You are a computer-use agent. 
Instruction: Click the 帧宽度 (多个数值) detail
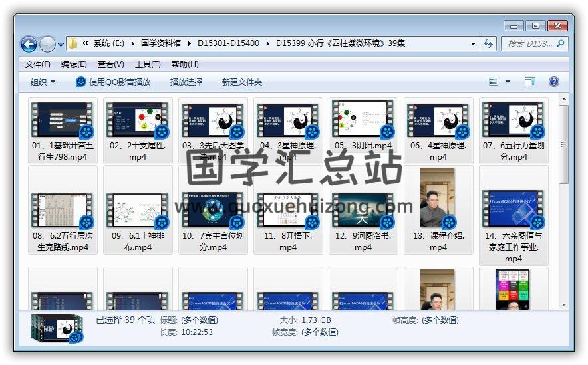(x=305, y=332)
